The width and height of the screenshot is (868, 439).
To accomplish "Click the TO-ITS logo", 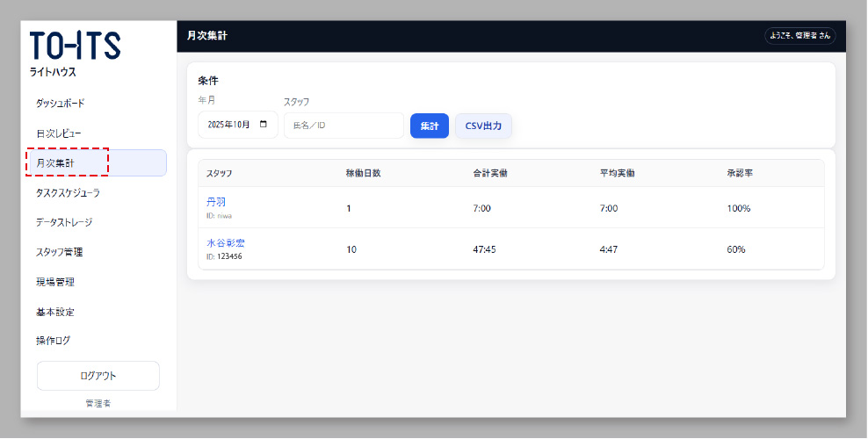I will pyautogui.click(x=76, y=46).
